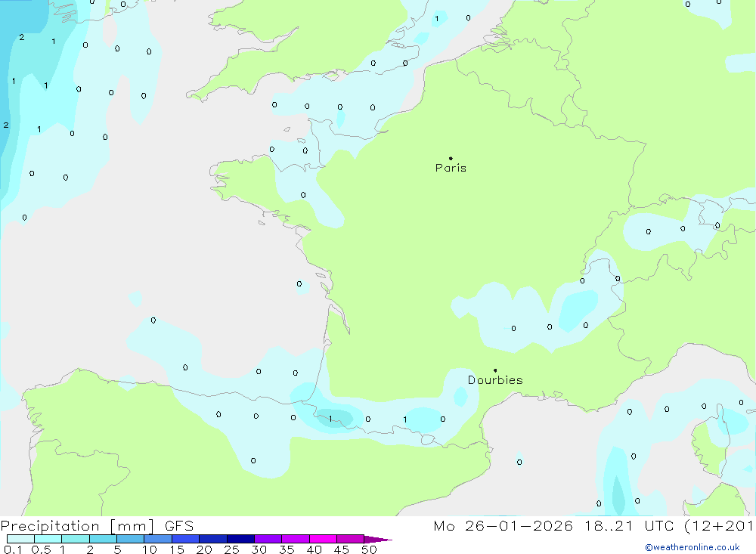The height and width of the screenshot is (554, 756).
Task: Pick the legend swatch between 20 and 25
Action: coord(213,539)
